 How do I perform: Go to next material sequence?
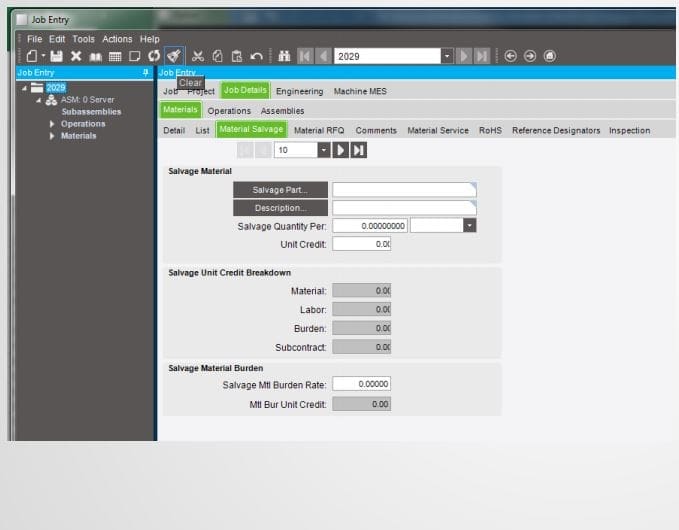click(x=340, y=150)
